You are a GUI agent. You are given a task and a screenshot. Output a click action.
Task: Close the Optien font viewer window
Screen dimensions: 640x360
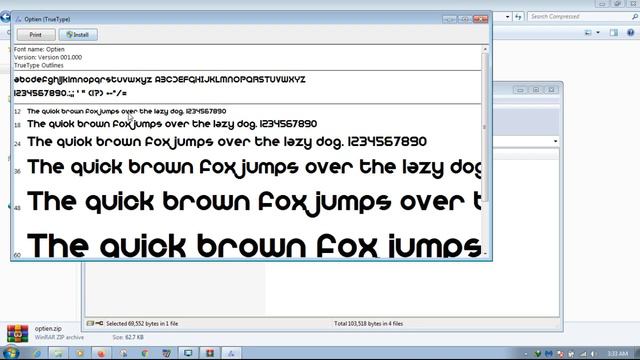pos(481,19)
